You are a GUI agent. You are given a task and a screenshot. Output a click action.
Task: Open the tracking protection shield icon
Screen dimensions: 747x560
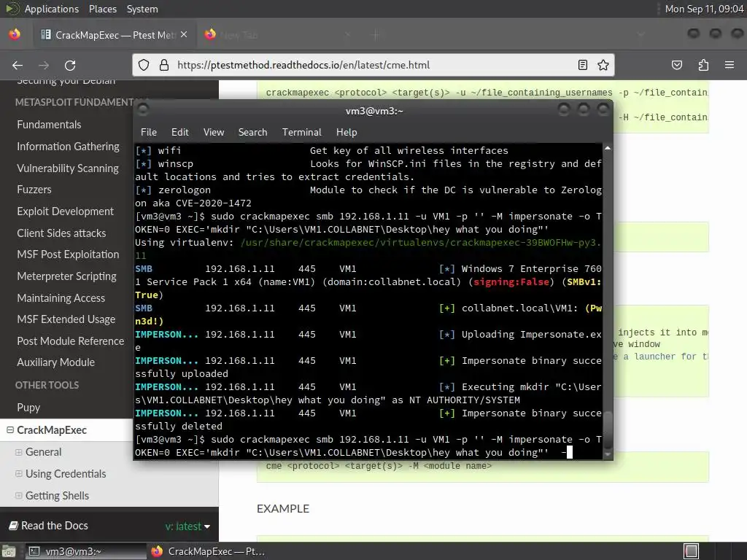point(144,65)
